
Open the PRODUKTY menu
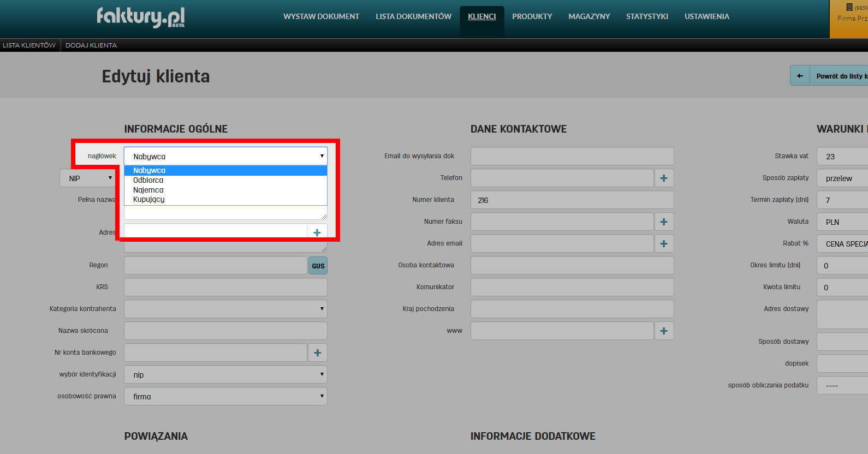[x=532, y=16]
